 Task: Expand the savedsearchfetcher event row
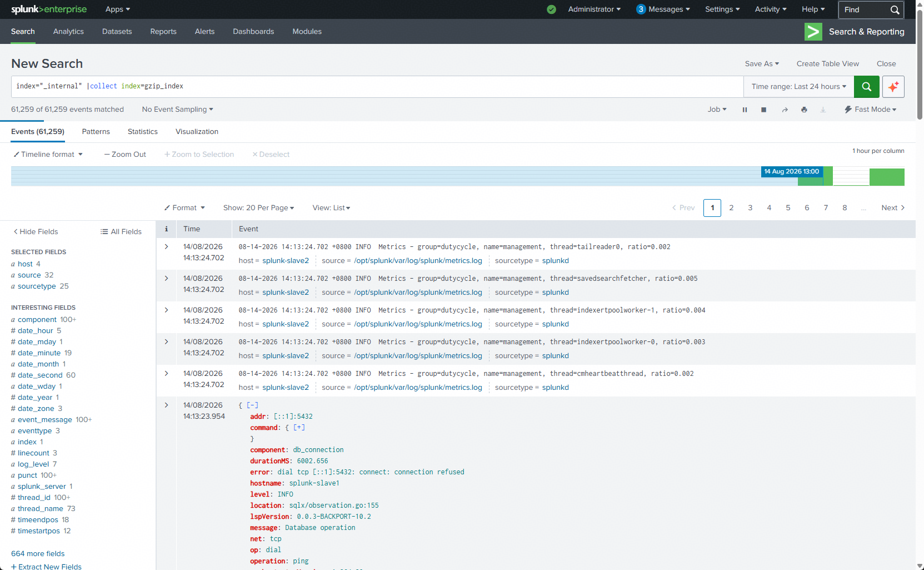(x=166, y=278)
